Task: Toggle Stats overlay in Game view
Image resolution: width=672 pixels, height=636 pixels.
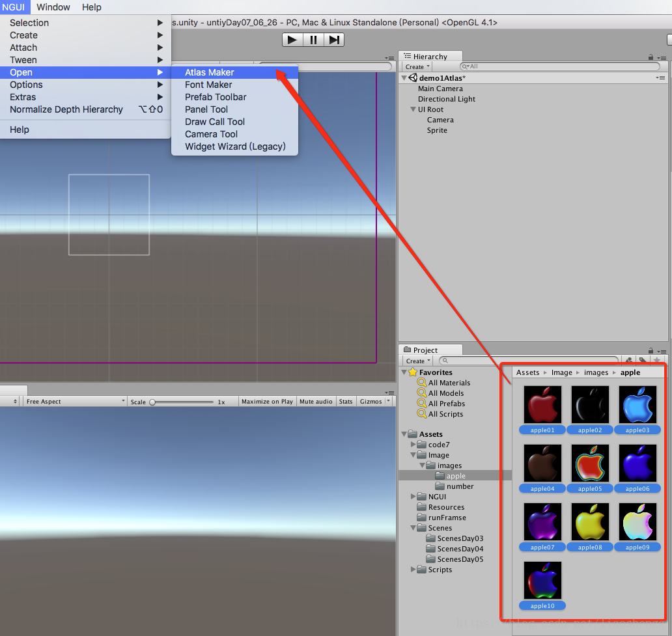Action: tap(345, 402)
